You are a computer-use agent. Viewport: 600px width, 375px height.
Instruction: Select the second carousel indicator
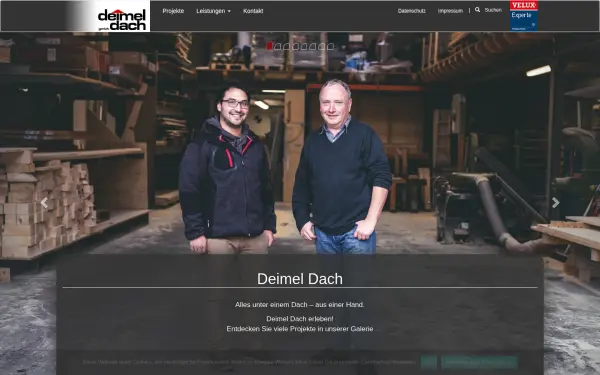coord(278,46)
